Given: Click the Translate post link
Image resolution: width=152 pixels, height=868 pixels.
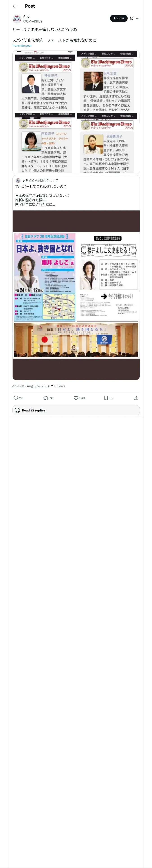Looking at the screenshot, I should click(22, 46).
